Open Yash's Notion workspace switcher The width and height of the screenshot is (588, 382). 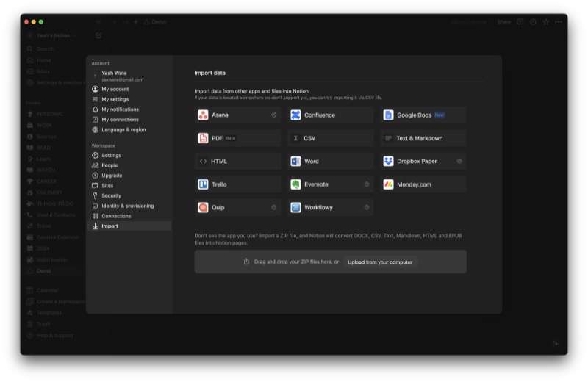(x=51, y=35)
